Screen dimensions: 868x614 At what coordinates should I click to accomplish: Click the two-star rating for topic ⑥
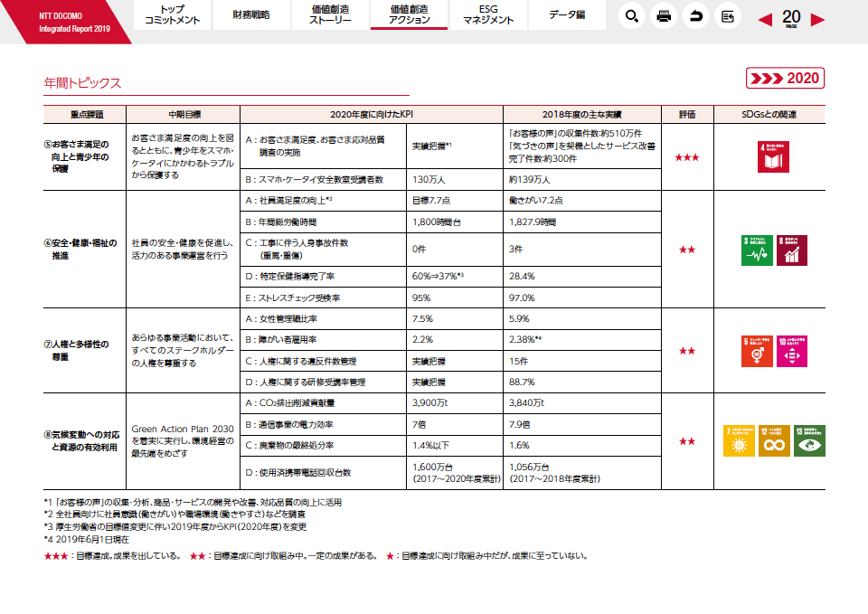pyautogui.click(x=687, y=250)
